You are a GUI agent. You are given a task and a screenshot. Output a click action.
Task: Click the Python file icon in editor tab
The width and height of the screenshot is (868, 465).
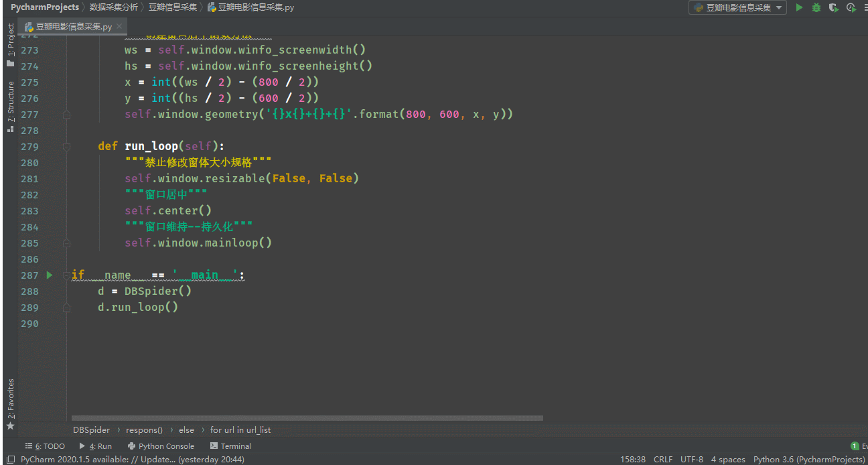click(x=29, y=27)
